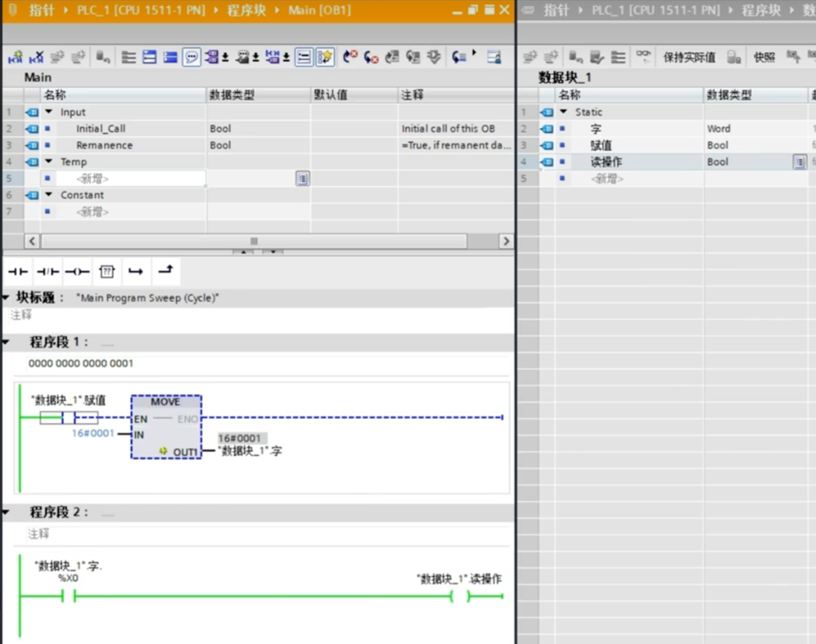This screenshot has height=644, width=816.
Task: Toggle the network comments speech-bubble button
Action: [x=191, y=57]
